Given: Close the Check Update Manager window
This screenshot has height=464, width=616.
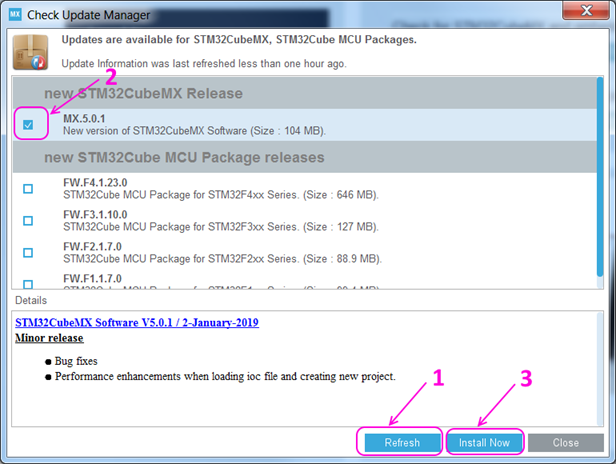Looking at the screenshot, I should (586, 10).
